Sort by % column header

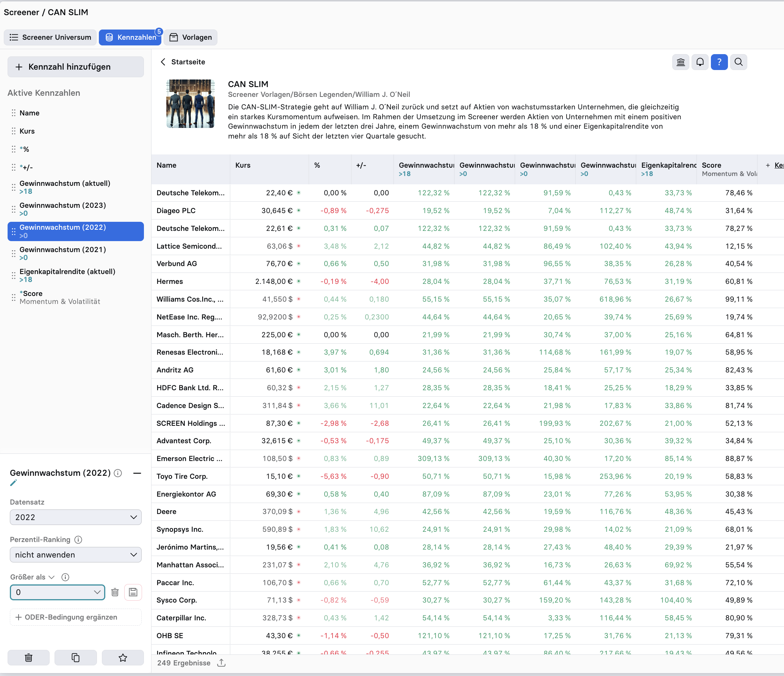330,170
